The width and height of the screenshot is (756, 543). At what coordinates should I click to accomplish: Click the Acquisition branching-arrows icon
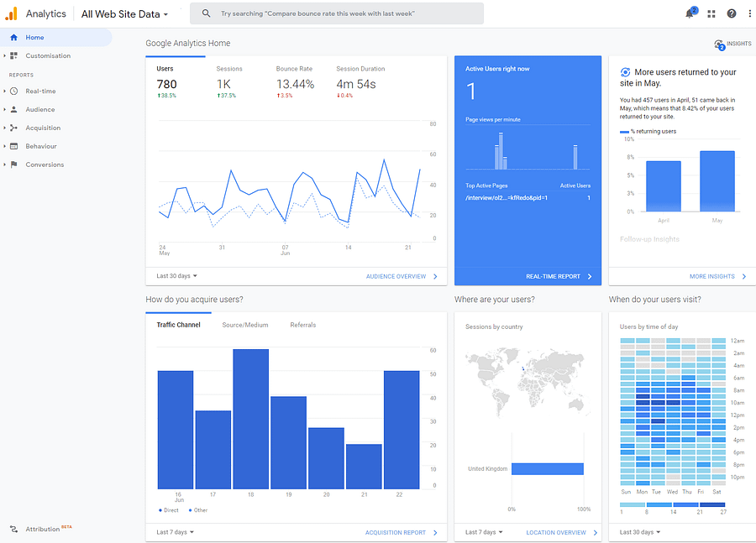(13, 128)
